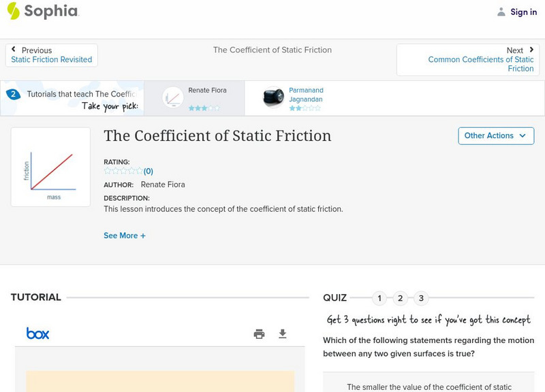The height and width of the screenshot is (392, 545).
Task: Switch to the Tutorial section heading
Action: pos(35,297)
